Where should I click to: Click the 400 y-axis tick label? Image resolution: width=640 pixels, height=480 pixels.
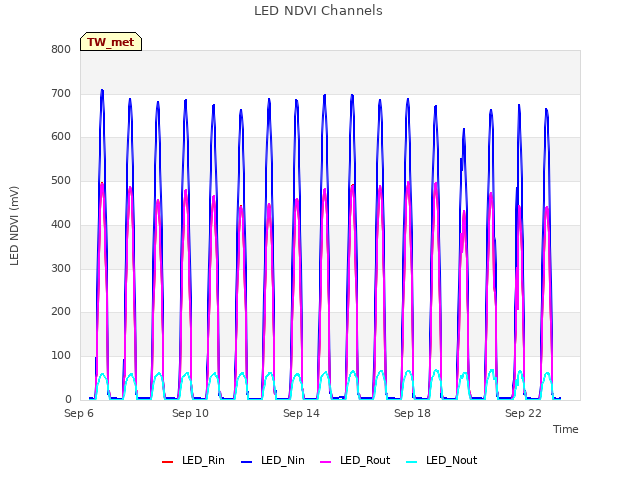(x=61, y=224)
